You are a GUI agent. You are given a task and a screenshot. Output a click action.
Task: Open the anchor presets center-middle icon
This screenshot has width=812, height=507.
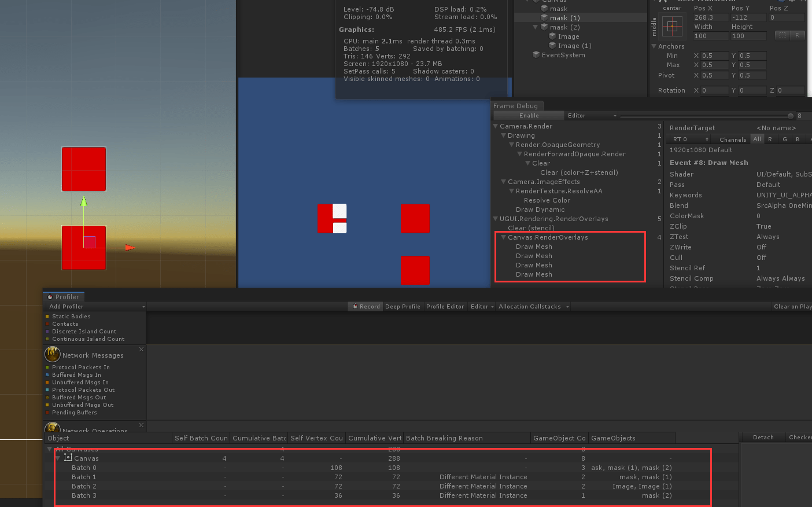click(672, 26)
